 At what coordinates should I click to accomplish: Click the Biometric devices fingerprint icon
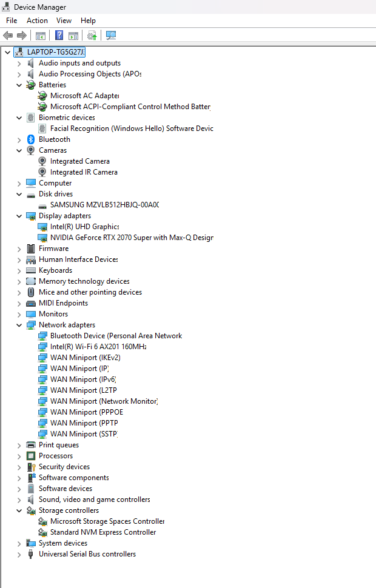[31, 118]
